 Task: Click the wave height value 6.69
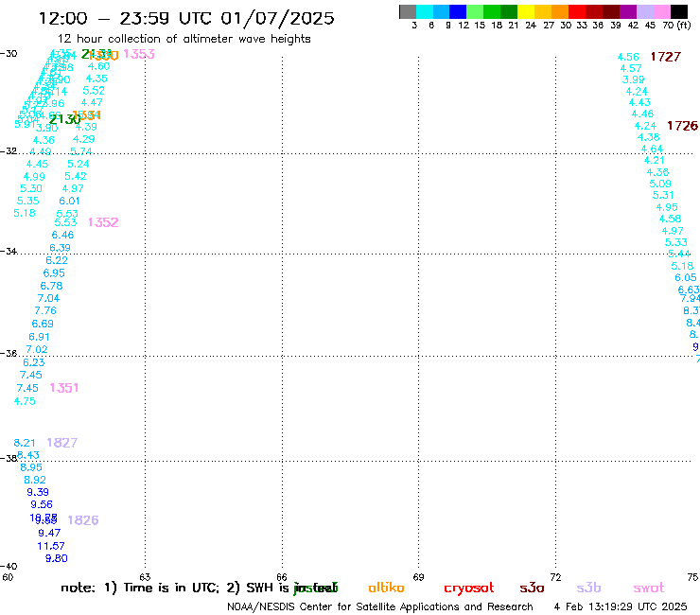coord(43,324)
